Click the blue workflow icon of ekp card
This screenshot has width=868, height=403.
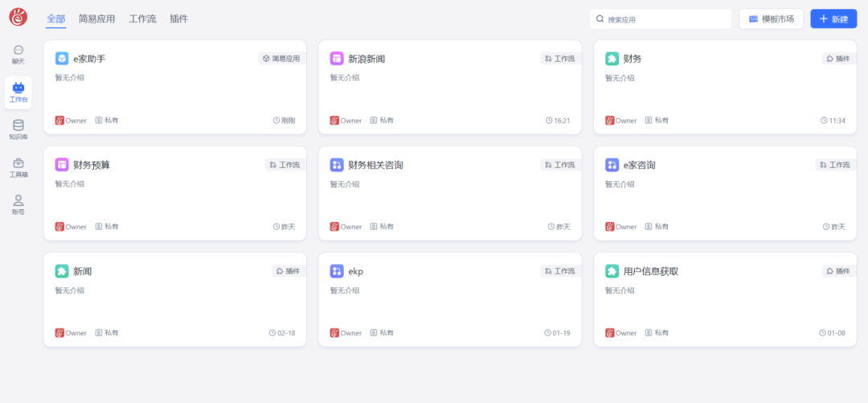[337, 271]
